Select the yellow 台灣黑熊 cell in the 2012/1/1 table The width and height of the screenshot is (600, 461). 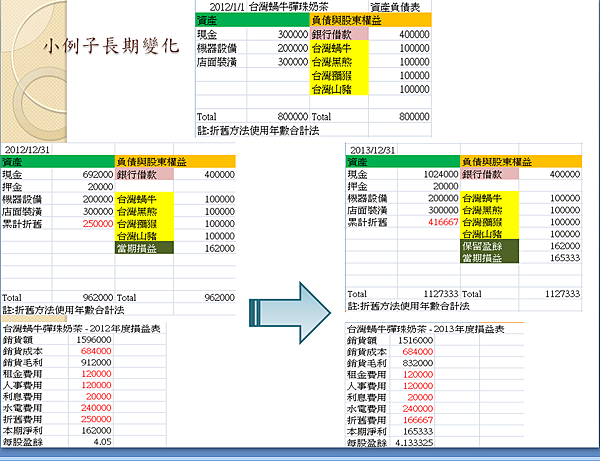339,62
